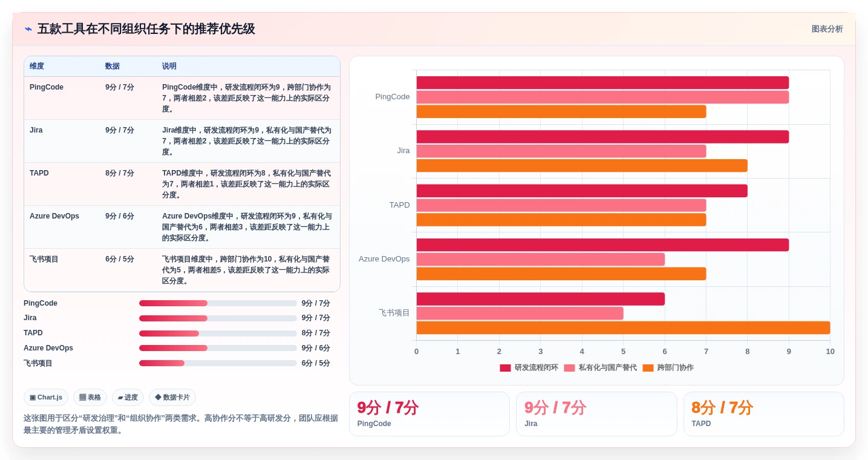Click PingCode 跨部门协作 orange bar
Image resolution: width=868 pixels, height=460 pixels.
click(x=561, y=111)
